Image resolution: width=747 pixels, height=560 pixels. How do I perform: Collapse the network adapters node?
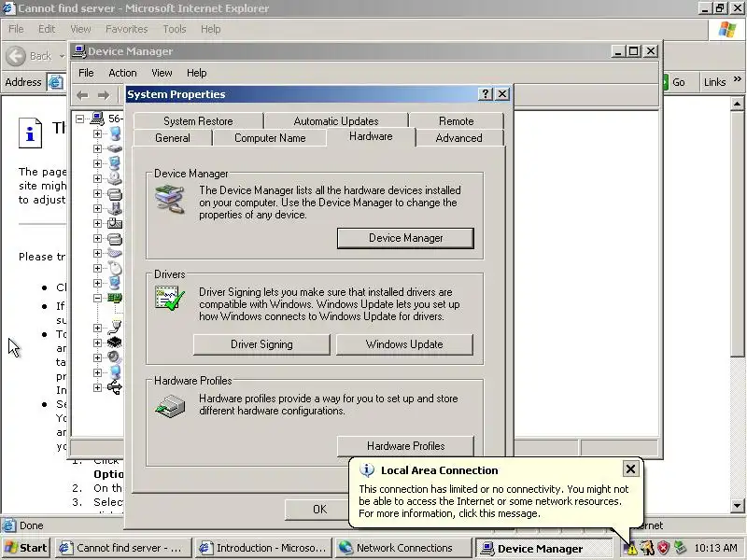point(97,298)
